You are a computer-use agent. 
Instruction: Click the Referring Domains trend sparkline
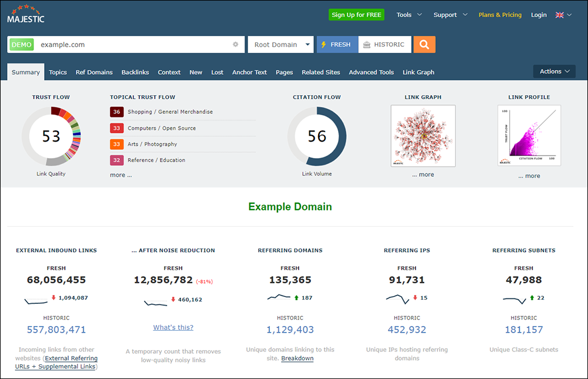[x=279, y=297]
